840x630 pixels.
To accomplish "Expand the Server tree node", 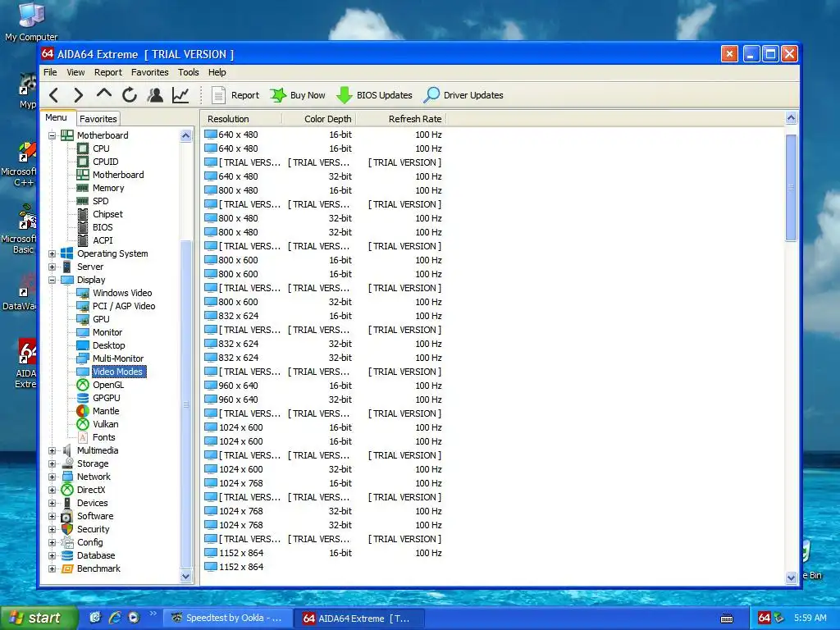I will (x=52, y=267).
